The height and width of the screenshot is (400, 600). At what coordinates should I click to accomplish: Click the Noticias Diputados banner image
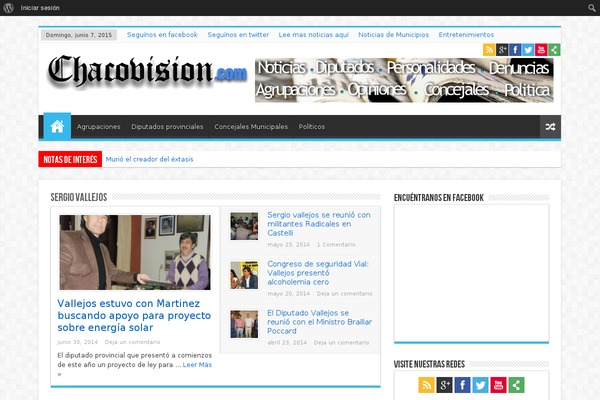(x=404, y=80)
